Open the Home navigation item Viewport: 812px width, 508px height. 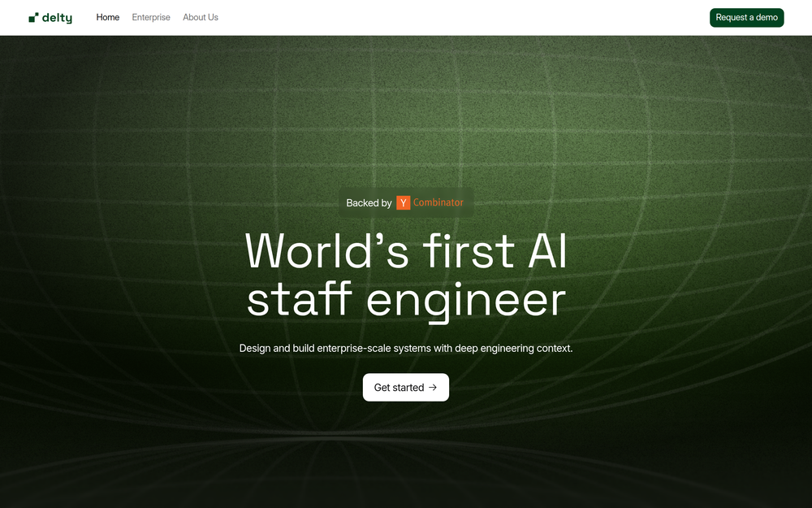[108, 17]
